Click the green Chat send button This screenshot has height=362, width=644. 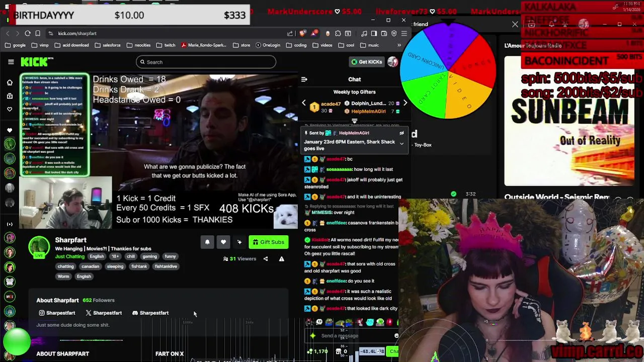(393, 351)
